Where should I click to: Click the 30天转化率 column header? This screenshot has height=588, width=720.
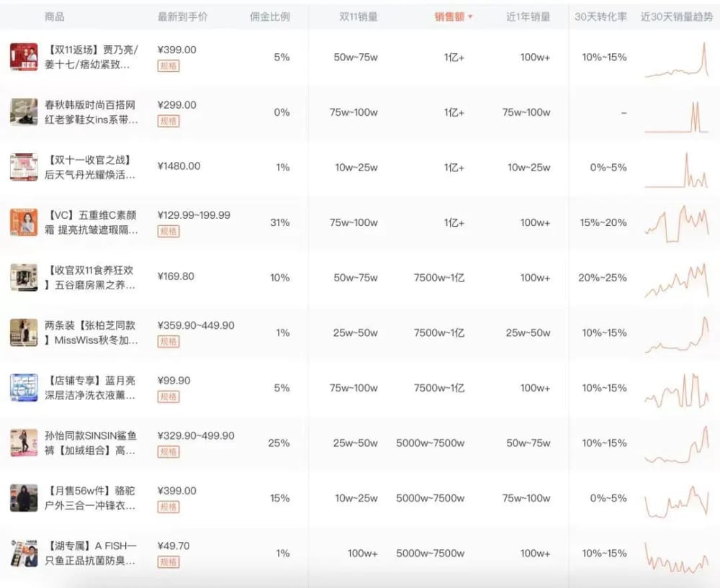click(x=600, y=17)
